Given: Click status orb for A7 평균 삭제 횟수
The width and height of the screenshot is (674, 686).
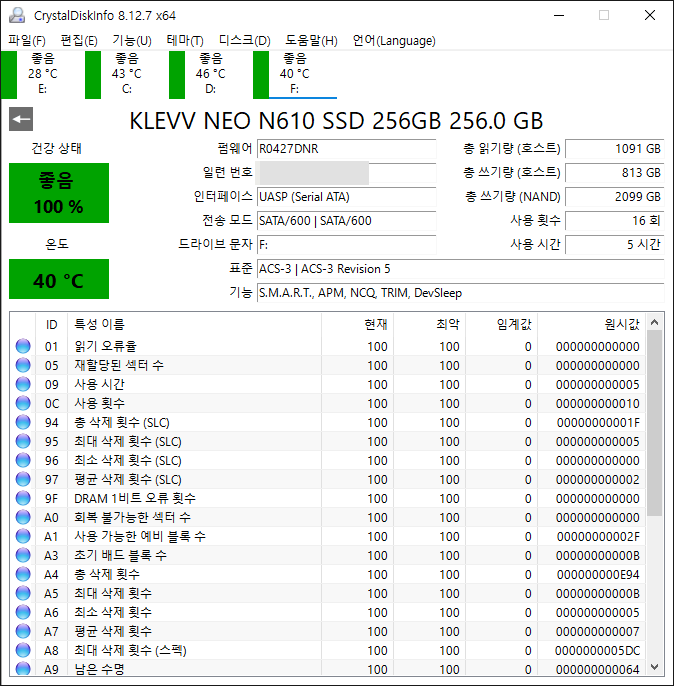Looking at the screenshot, I should click(x=23, y=631).
